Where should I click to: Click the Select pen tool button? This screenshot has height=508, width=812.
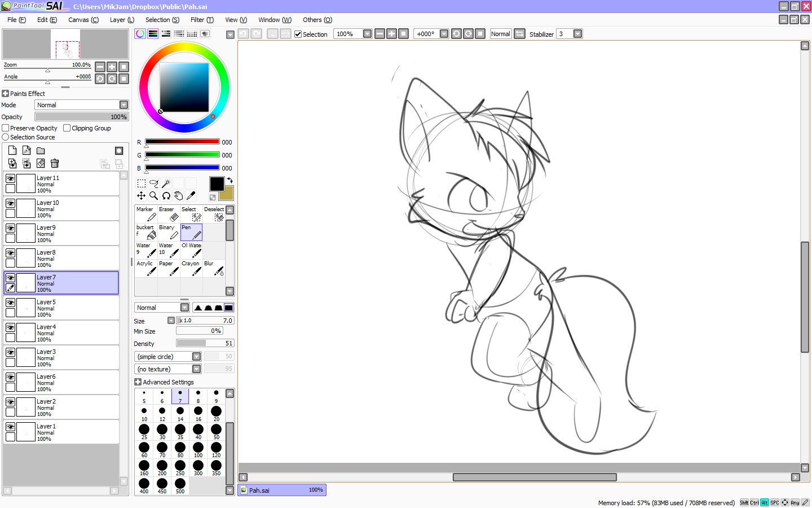coord(191,214)
